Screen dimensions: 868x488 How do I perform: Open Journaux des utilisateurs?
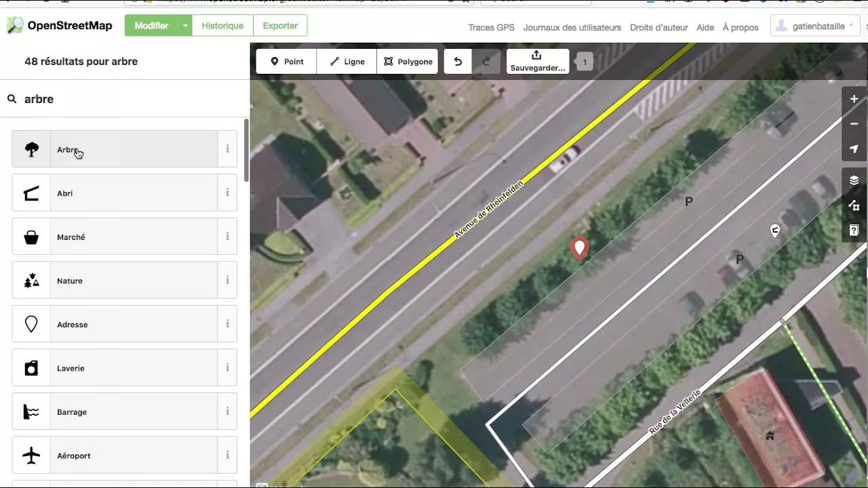click(x=572, y=28)
